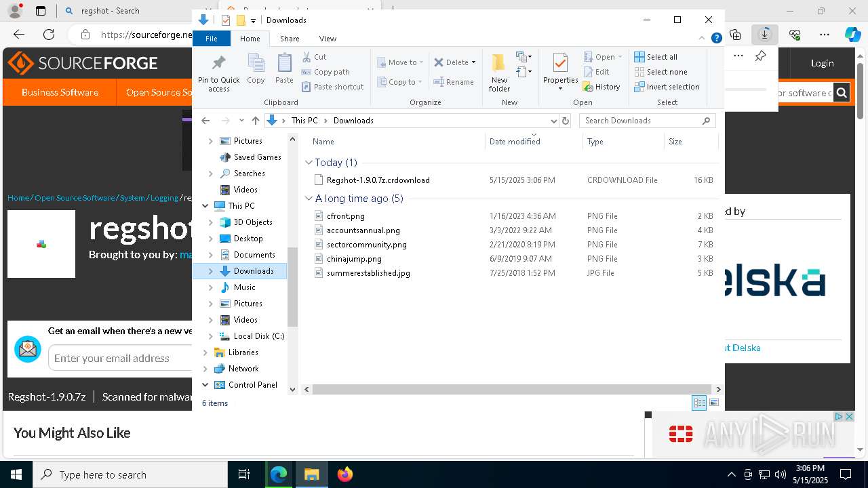
Task: Sort by the Date modified column header
Action: pos(534,142)
